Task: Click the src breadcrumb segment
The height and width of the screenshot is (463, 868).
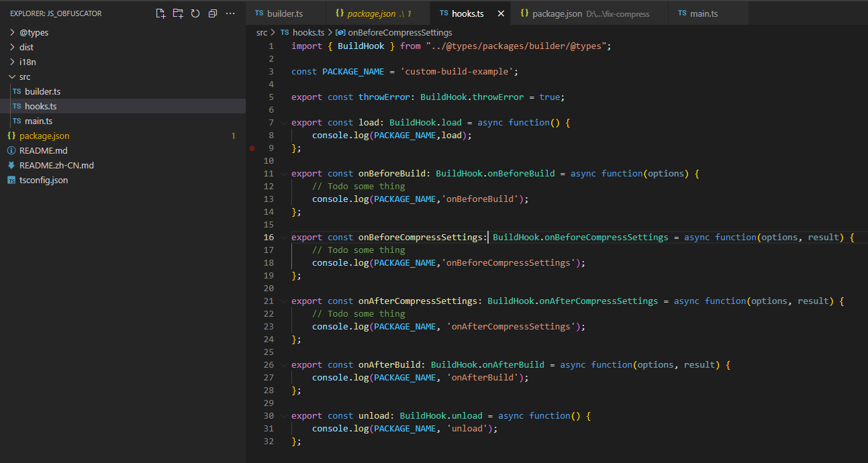Action: point(262,32)
